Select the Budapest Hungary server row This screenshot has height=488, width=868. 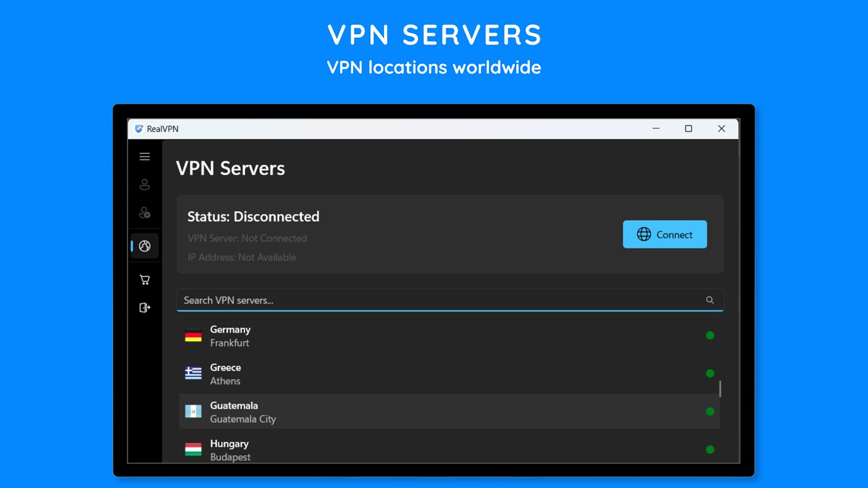(434, 450)
